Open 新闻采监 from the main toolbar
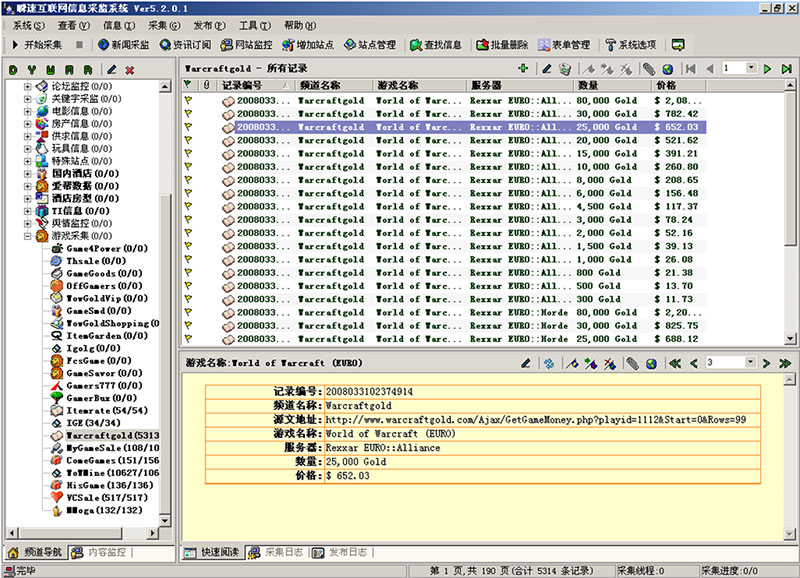 [123, 45]
